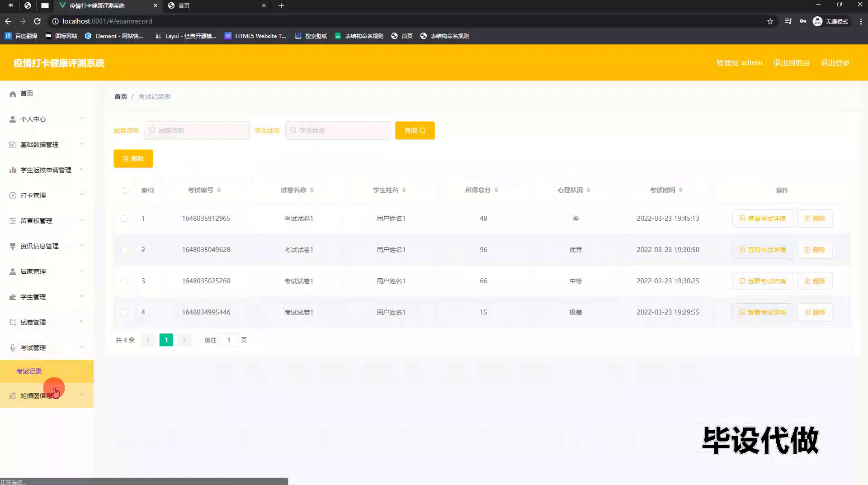The width and height of the screenshot is (868, 485).
Task: Sort by 所得总分 column arrows
Action: pyautogui.click(x=496, y=190)
